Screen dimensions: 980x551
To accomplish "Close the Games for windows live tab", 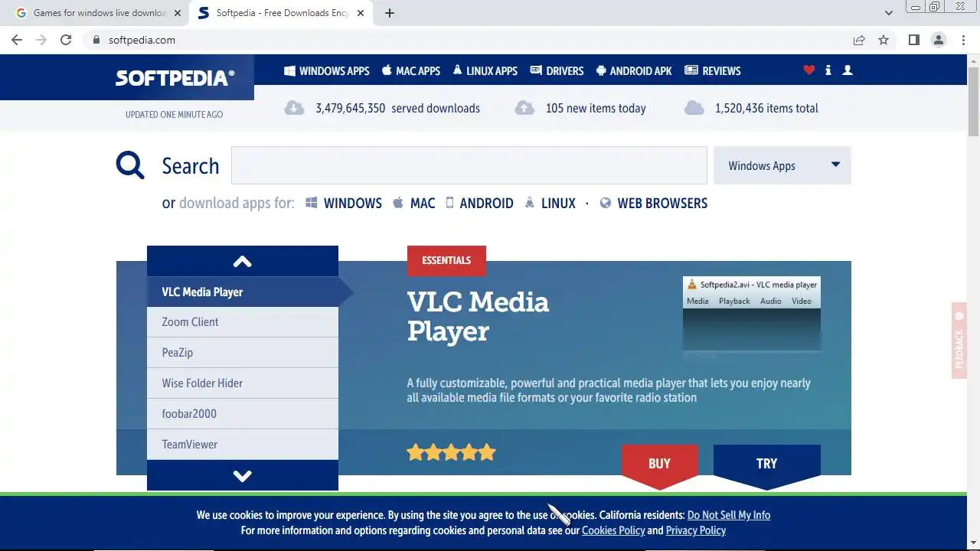I will (x=178, y=13).
